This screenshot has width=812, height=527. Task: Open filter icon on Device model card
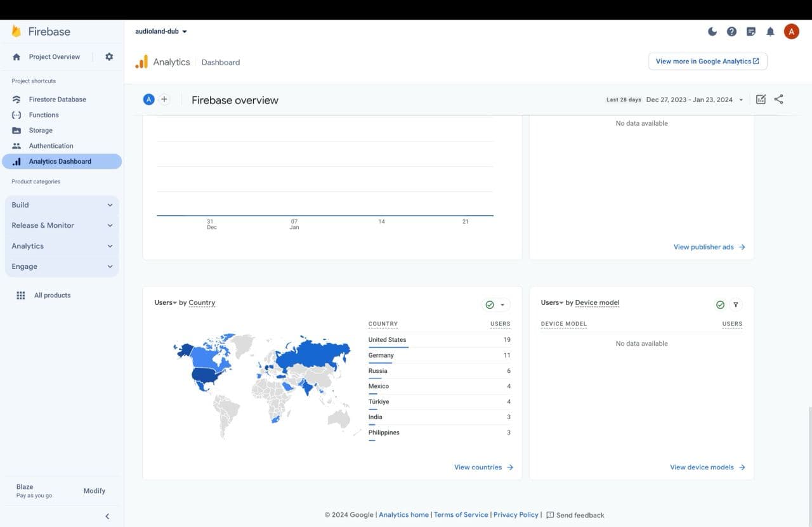tap(736, 305)
